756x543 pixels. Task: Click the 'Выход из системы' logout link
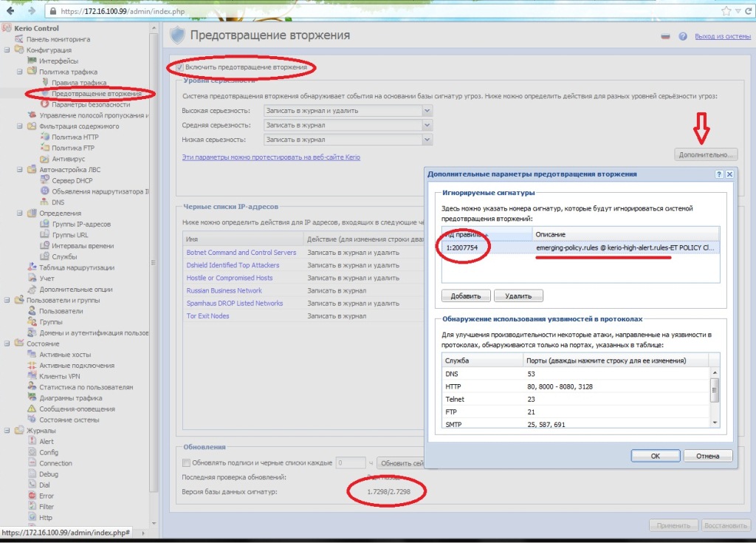point(722,36)
